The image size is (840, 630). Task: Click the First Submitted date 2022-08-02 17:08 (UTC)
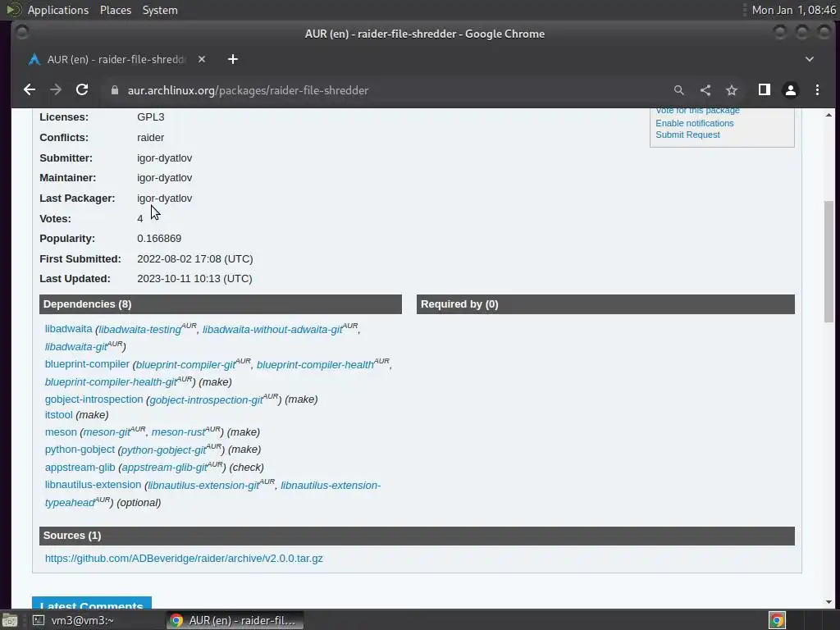(195, 258)
